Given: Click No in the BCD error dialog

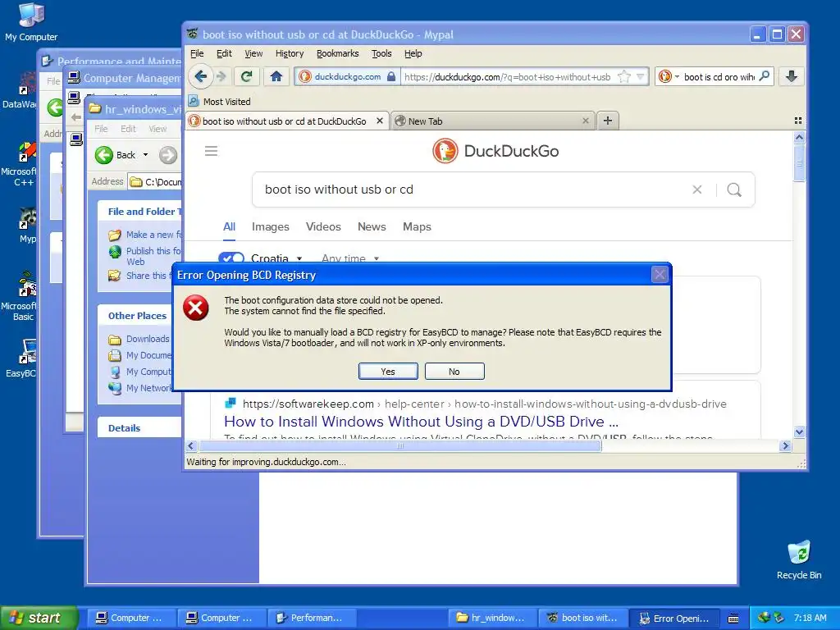Looking at the screenshot, I should click(x=454, y=372).
